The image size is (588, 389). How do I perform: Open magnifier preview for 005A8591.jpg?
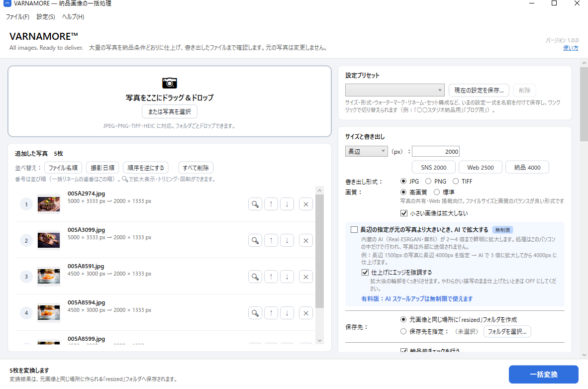(x=255, y=277)
